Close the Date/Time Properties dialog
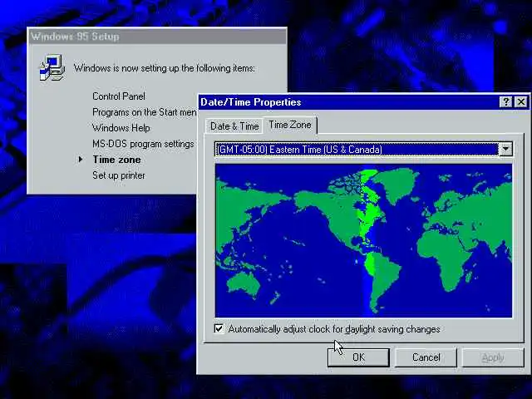This screenshot has width=532, height=399. (x=521, y=102)
